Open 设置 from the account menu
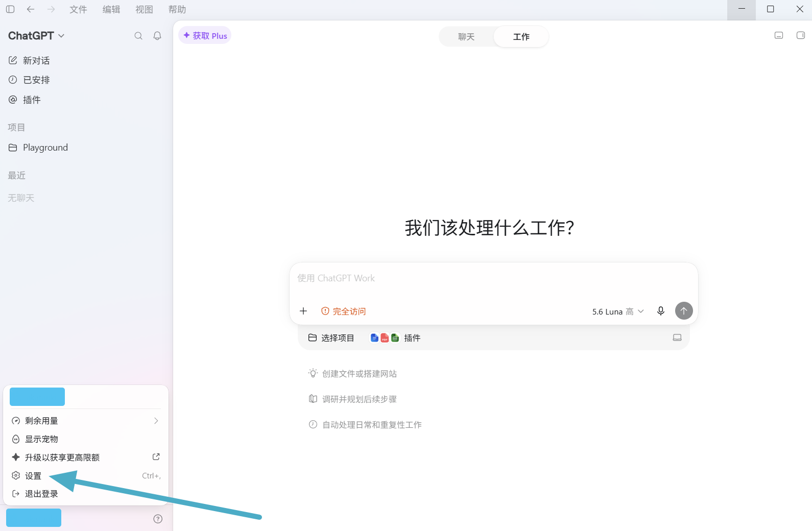Screen dimensions: 812x531 [x=86, y=476]
